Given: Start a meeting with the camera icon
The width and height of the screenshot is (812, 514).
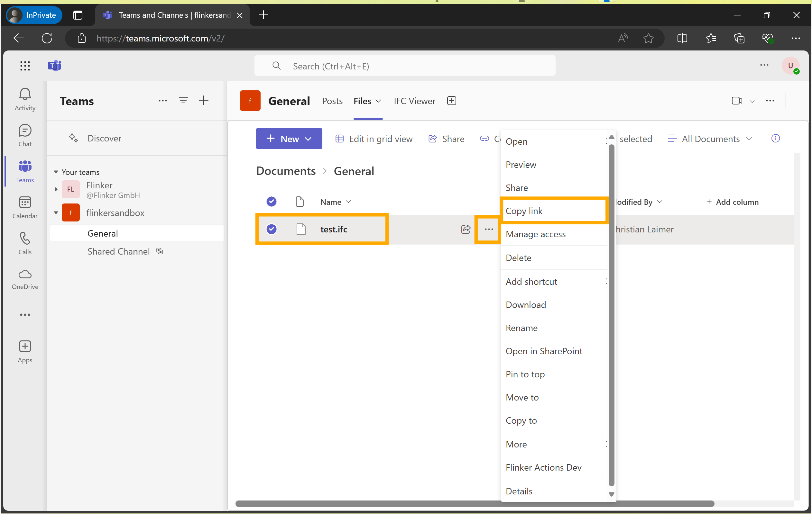Looking at the screenshot, I should tap(737, 101).
